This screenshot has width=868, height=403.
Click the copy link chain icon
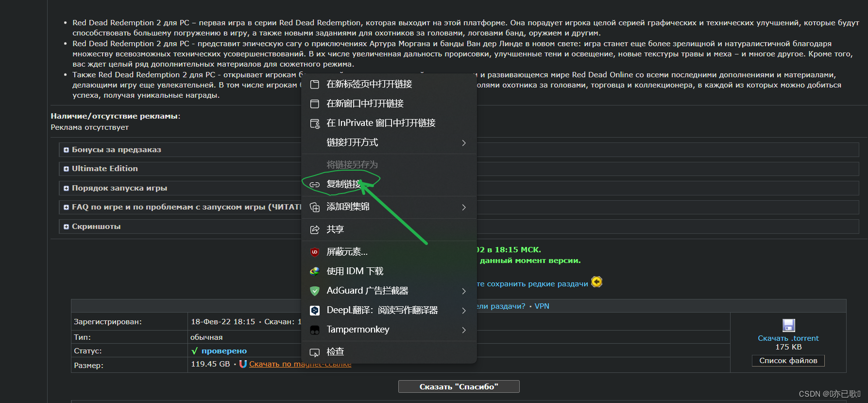315,185
